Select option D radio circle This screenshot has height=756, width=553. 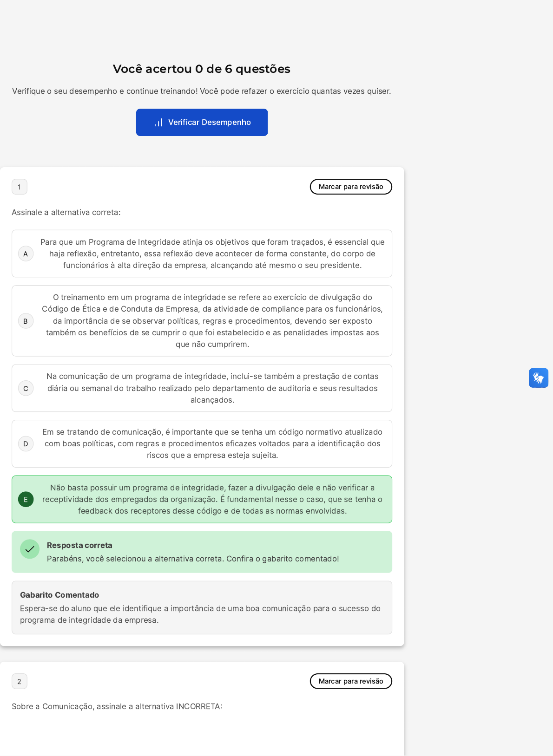[x=26, y=444]
